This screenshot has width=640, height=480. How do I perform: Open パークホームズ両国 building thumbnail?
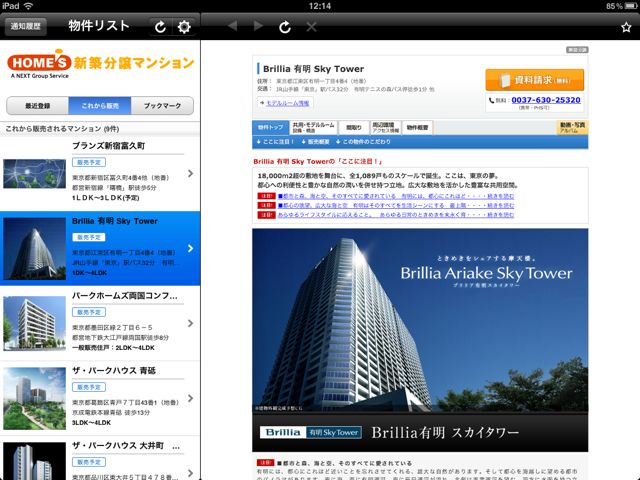(x=34, y=323)
